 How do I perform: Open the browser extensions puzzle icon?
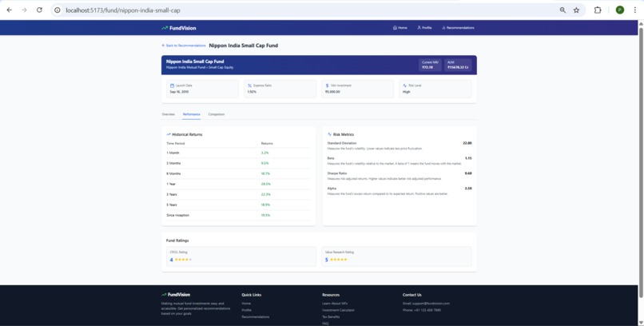[x=598, y=10]
